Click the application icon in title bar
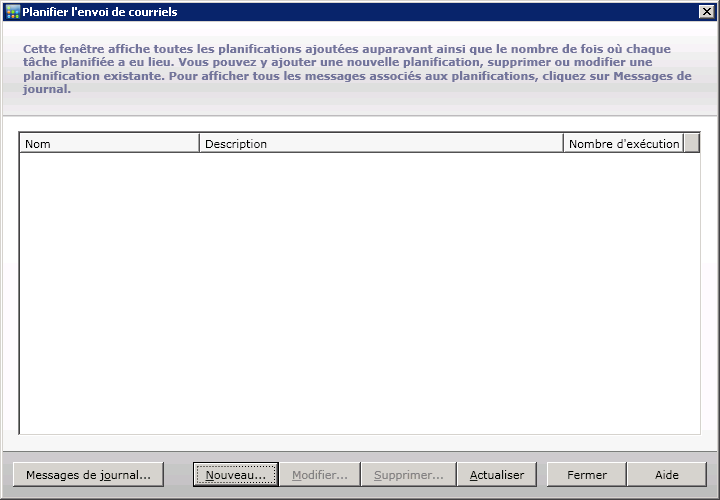The width and height of the screenshot is (720, 500). point(13,11)
